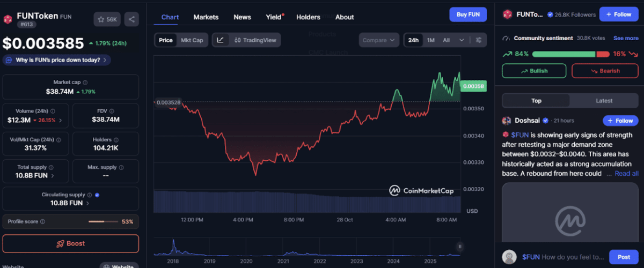Switch to the line chart icon view
644x268 pixels.
click(x=221, y=40)
